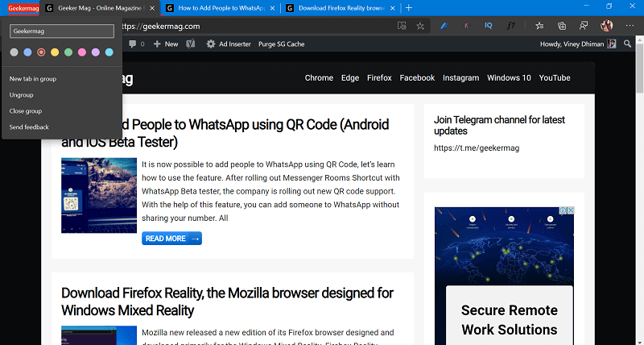The image size is (644, 345).
Task: Open the Facebook category in site menu
Action: click(417, 77)
